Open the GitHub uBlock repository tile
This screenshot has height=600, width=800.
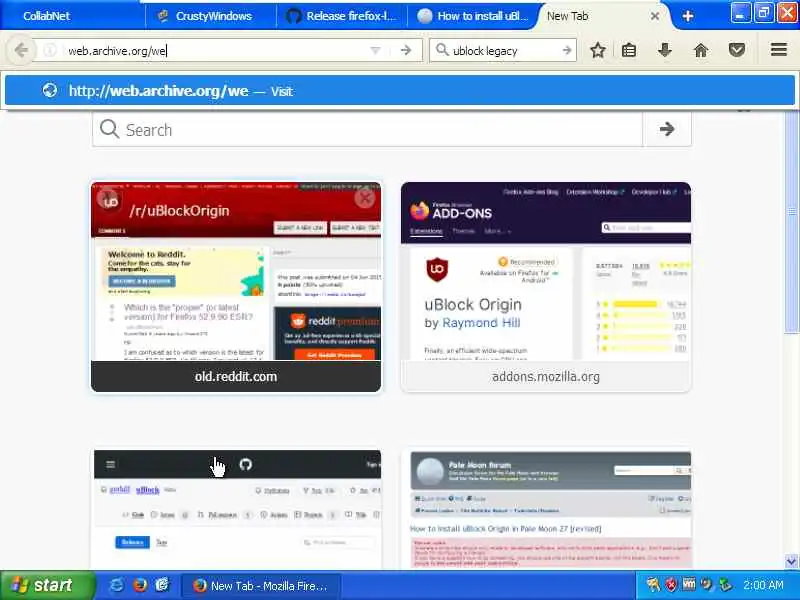click(237, 509)
